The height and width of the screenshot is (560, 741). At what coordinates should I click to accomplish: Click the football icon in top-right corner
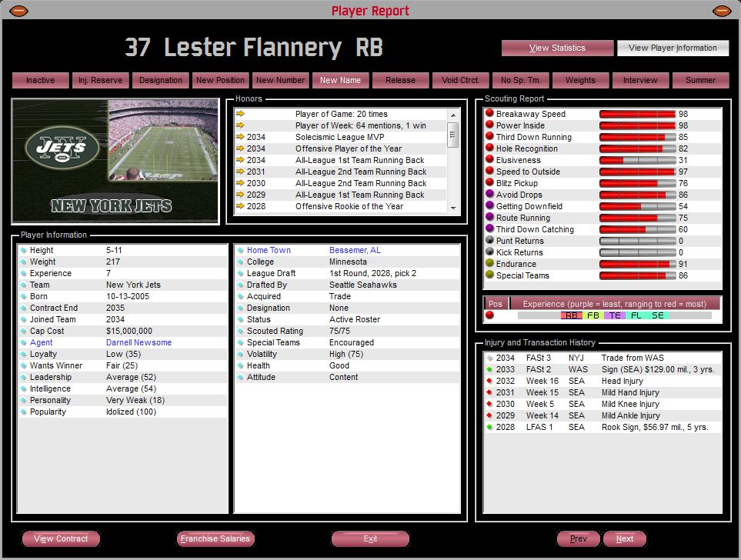[722, 11]
